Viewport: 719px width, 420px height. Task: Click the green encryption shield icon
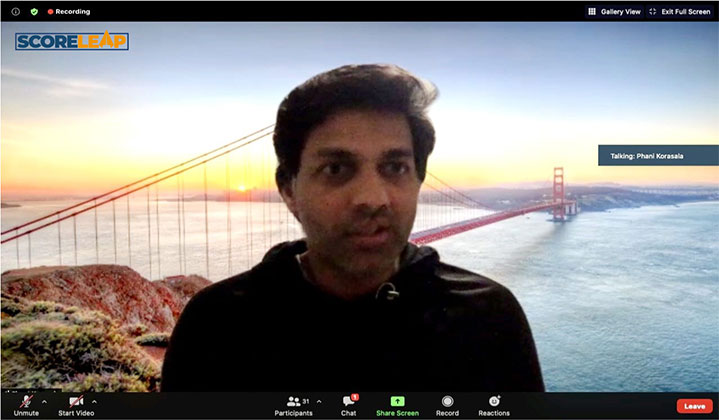[x=33, y=11]
